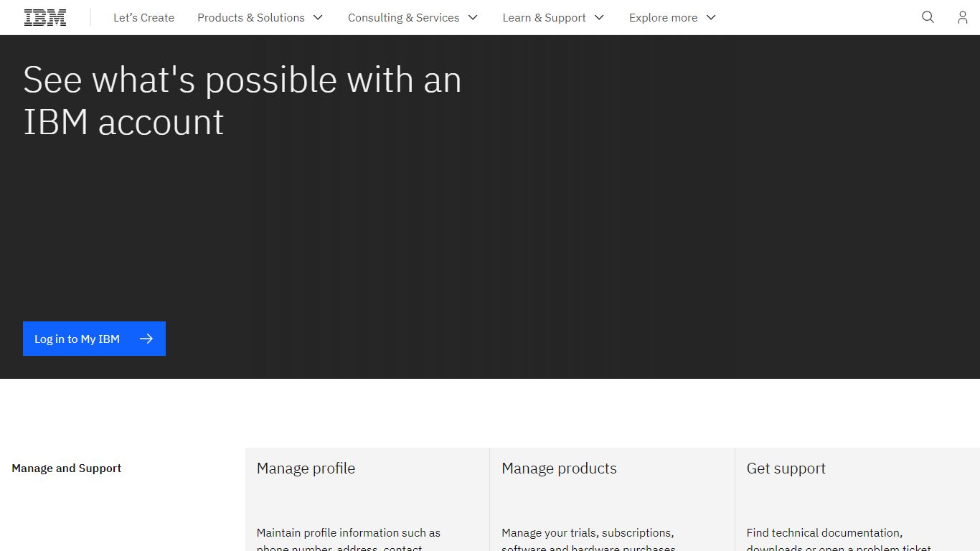Select the Manage products card heading
The height and width of the screenshot is (551, 980).
(x=559, y=468)
